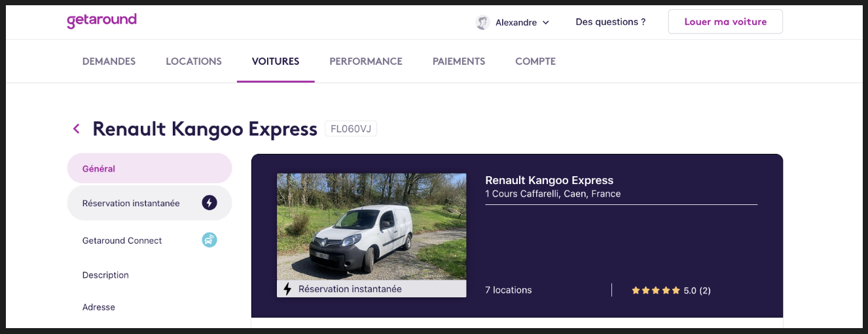The image size is (868, 334).
Task: Open the PERFORMANCE tab
Action: tap(366, 62)
